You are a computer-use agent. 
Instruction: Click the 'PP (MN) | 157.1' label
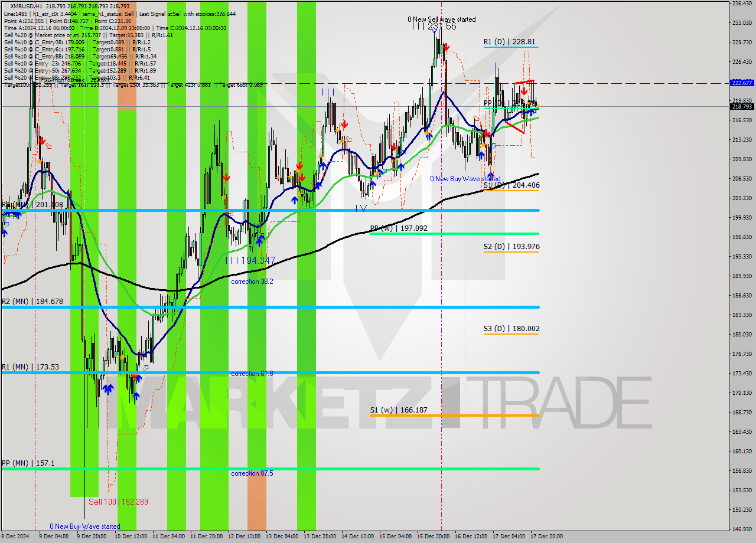(x=28, y=463)
